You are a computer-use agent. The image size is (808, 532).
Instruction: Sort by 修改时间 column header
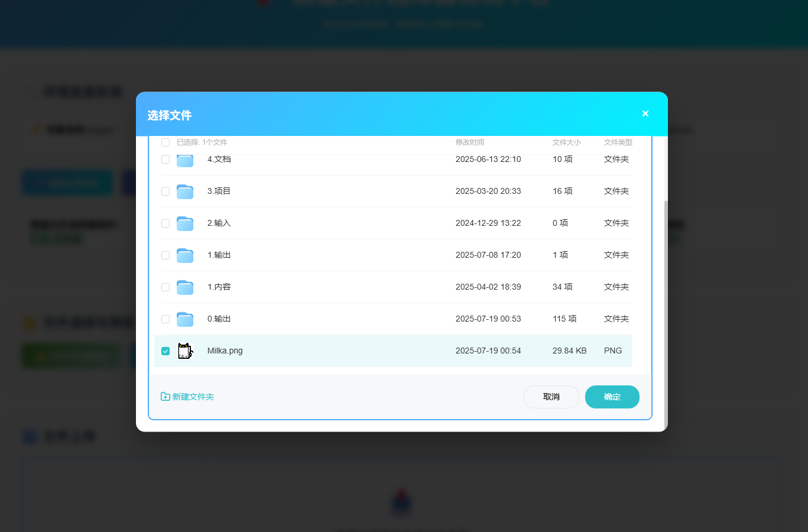click(x=470, y=142)
